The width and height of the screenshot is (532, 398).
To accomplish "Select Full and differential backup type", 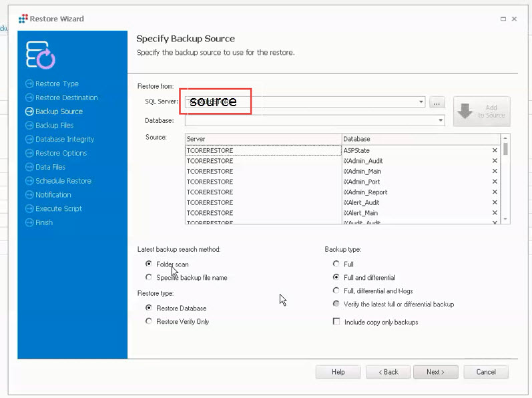I will (x=336, y=277).
